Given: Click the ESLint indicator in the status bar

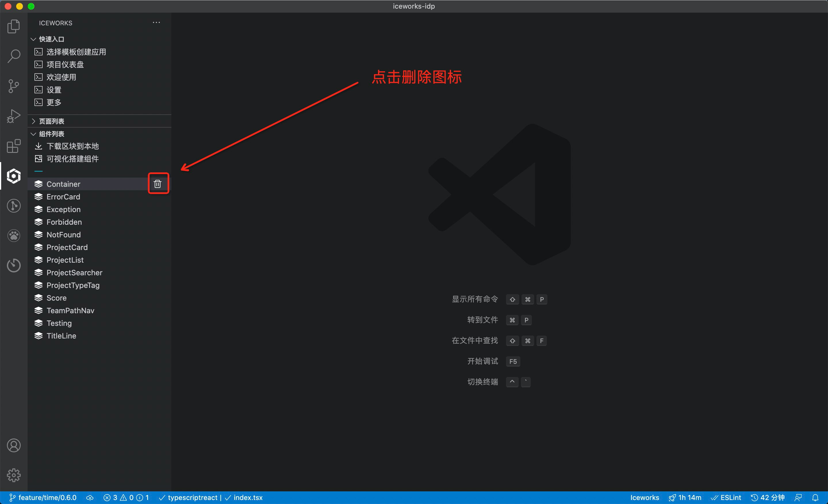Looking at the screenshot, I should point(727,497).
